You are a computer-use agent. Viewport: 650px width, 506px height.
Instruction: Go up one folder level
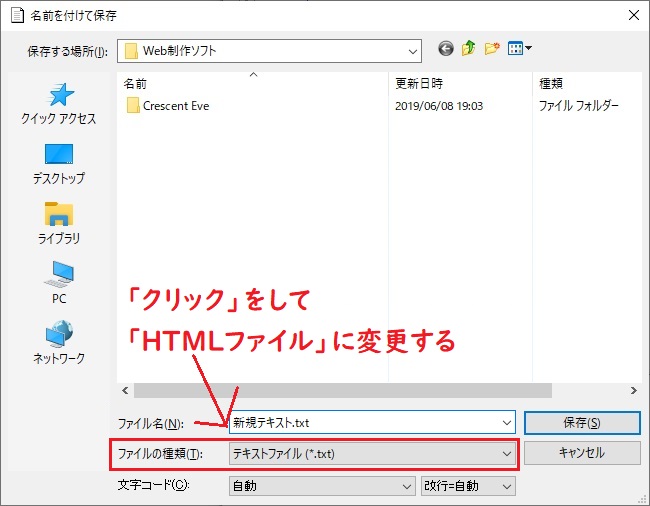(x=468, y=49)
